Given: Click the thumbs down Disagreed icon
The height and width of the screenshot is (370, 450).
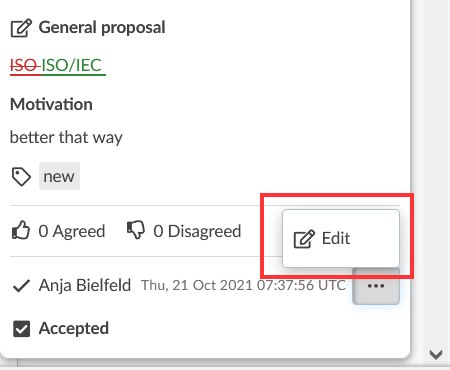Looking at the screenshot, I should pyautogui.click(x=136, y=230).
